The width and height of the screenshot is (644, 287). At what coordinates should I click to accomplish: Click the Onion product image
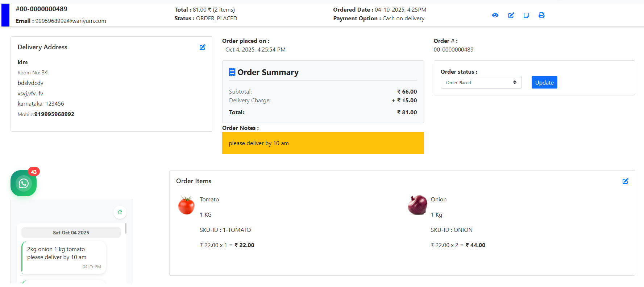tap(417, 205)
